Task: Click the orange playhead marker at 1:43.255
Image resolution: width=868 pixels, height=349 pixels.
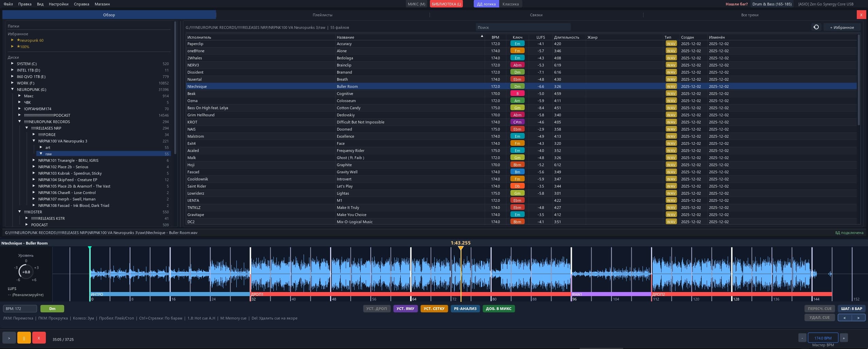Action: click(x=460, y=248)
